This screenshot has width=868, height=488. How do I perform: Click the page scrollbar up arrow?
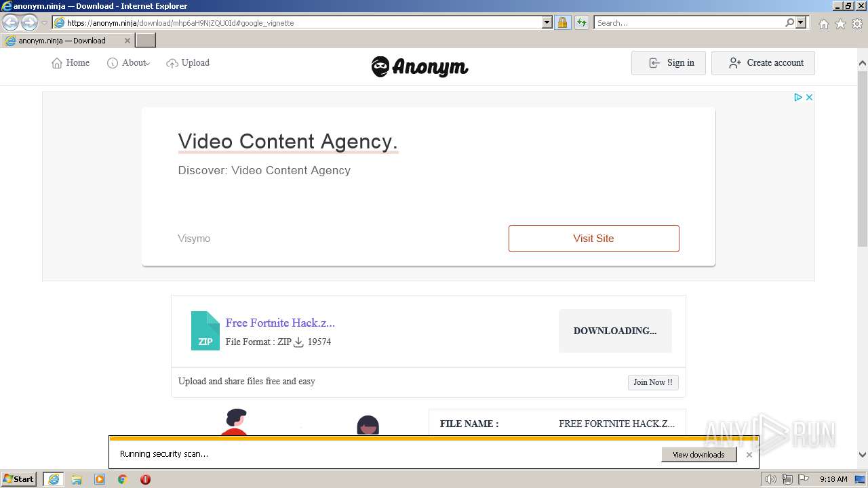point(863,64)
